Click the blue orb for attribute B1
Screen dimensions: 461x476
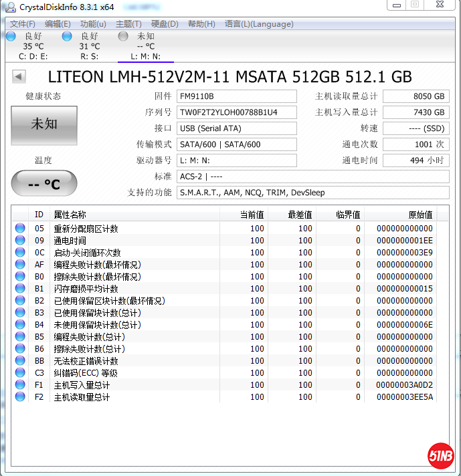pos(20,289)
